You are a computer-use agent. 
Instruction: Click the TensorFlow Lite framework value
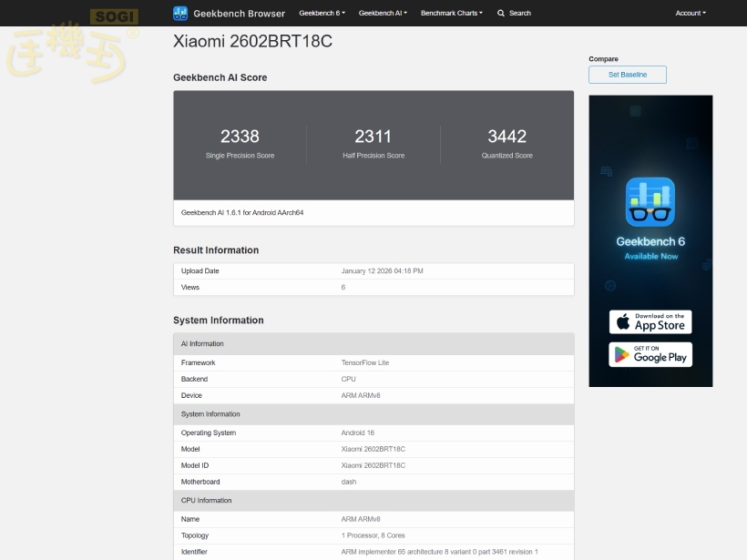pyautogui.click(x=364, y=362)
